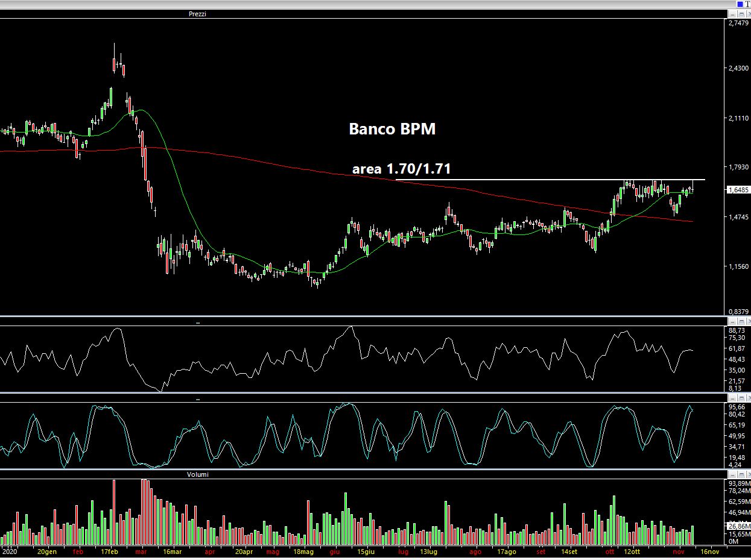
Task: Click the 2020 year label on time axis
Action: point(9,552)
